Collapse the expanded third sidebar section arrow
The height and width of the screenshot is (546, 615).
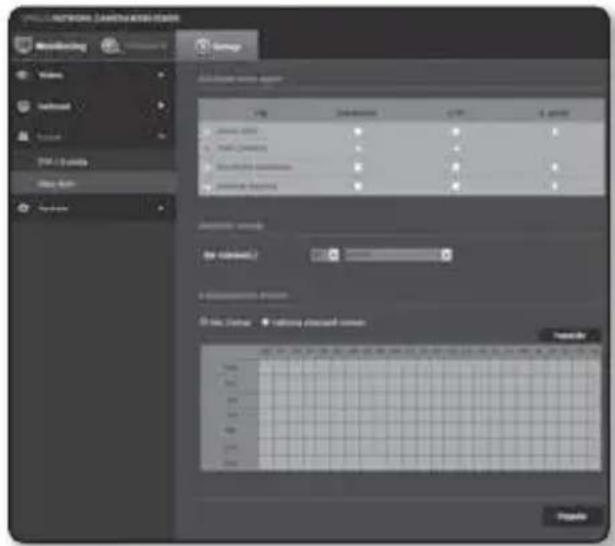[161, 136]
